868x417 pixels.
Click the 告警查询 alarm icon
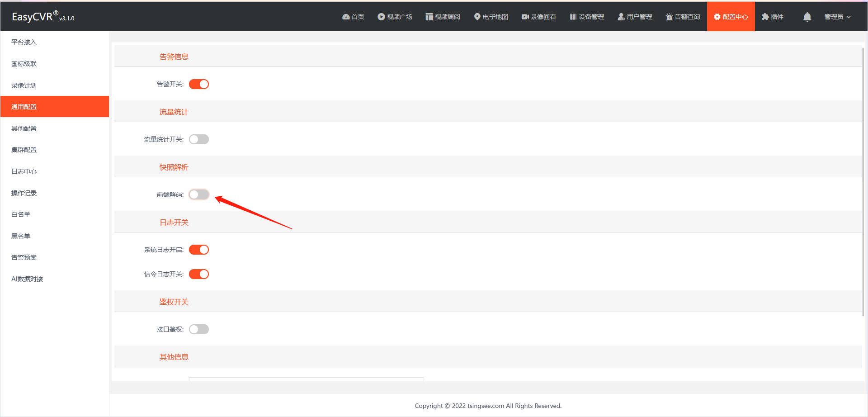[669, 17]
